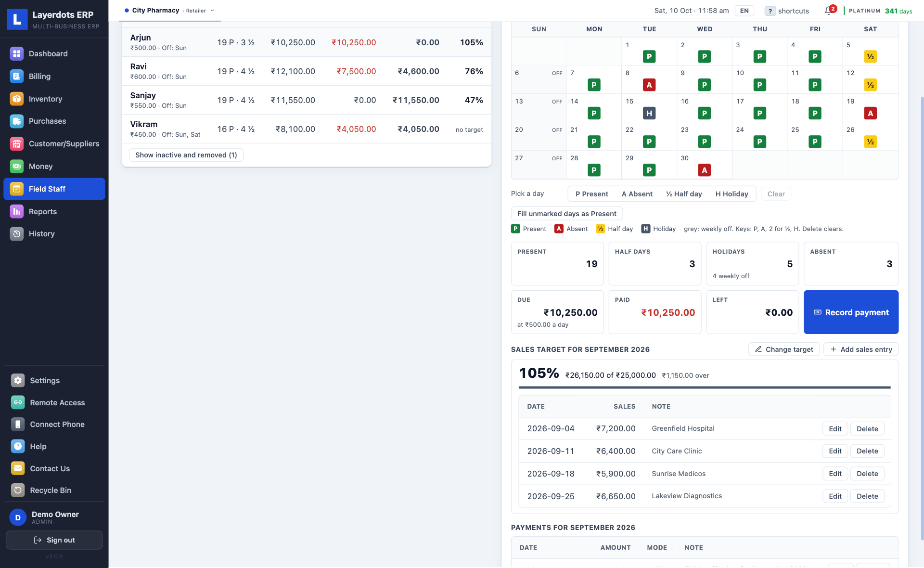The image size is (924, 568).
Task: Open the notifications bell
Action: [828, 11]
